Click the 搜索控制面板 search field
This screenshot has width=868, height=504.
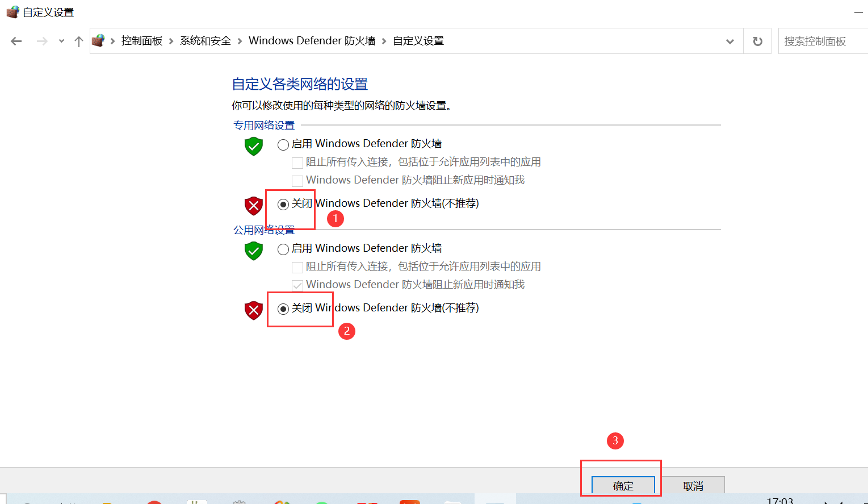tap(823, 41)
